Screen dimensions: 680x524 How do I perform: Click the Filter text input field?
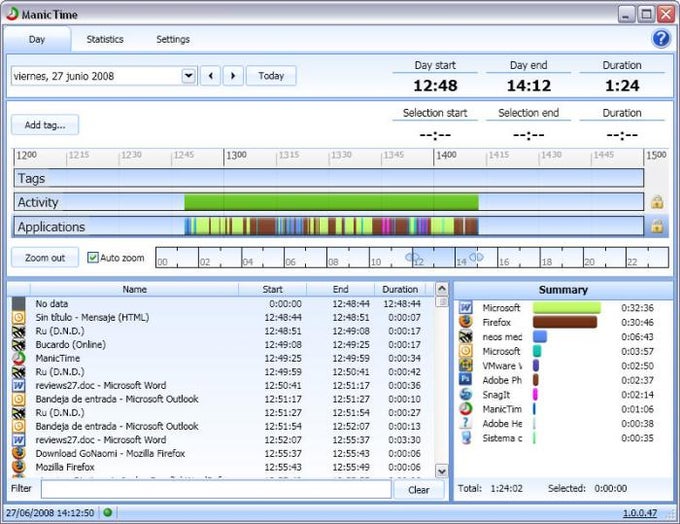(x=216, y=489)
